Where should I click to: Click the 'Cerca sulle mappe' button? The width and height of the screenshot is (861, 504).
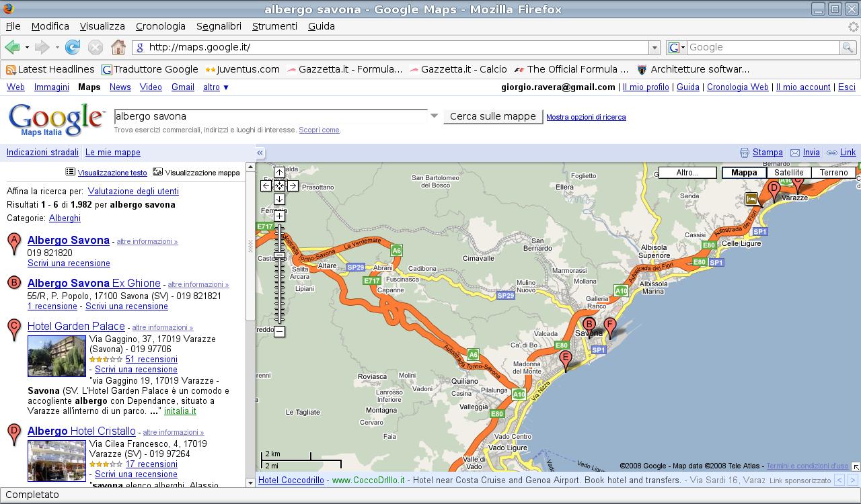pos(492,116)
